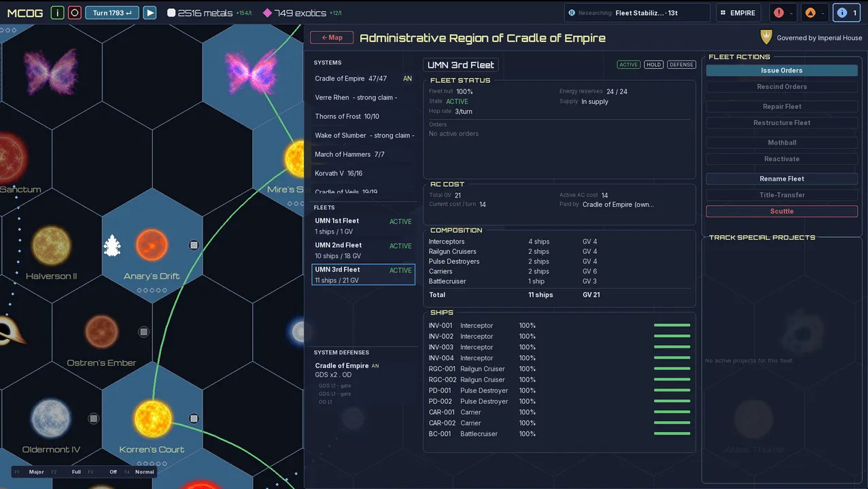End turn with Turn 1793 button
This screenshot has height=489, width=868.
click(112, 13)
